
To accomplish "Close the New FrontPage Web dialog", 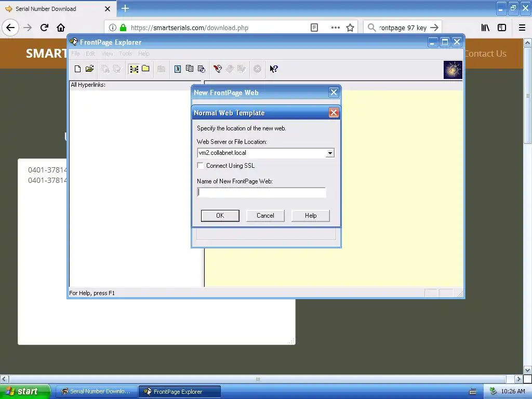I will tap(334, 92).
